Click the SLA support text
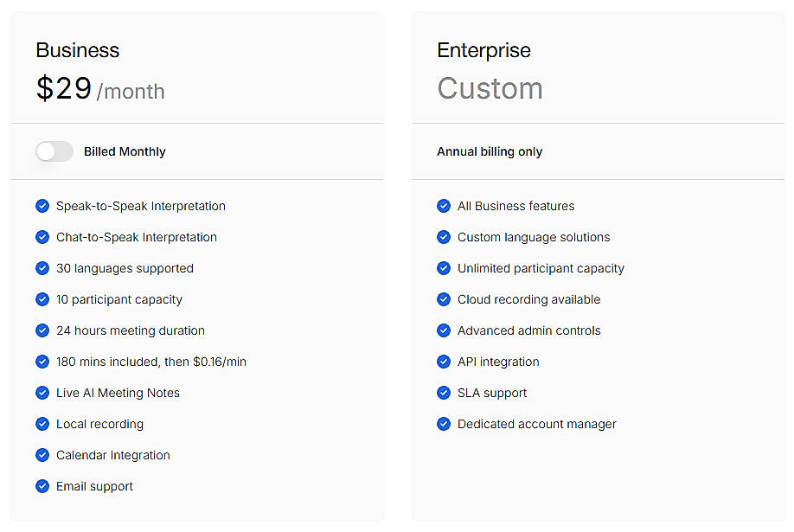The image size is (794, 532). [x=492, y=393]
